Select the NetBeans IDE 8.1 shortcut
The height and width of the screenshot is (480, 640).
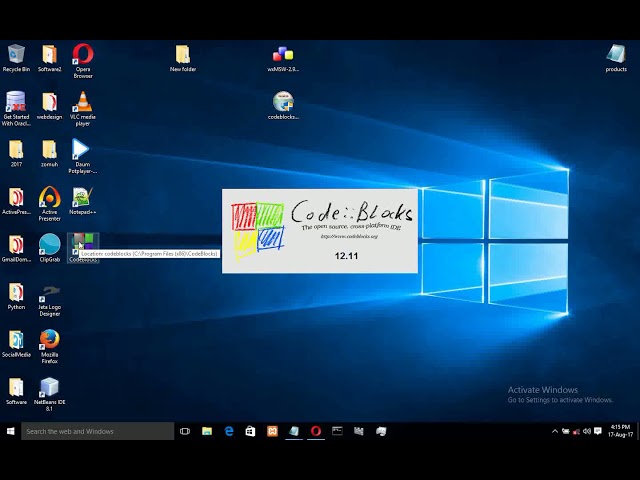pos(49,394)
